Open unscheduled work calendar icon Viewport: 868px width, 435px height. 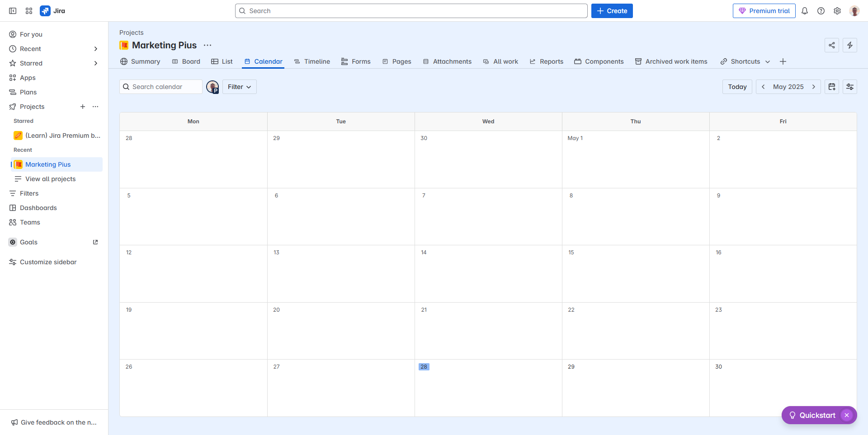(x=832, y=87)
